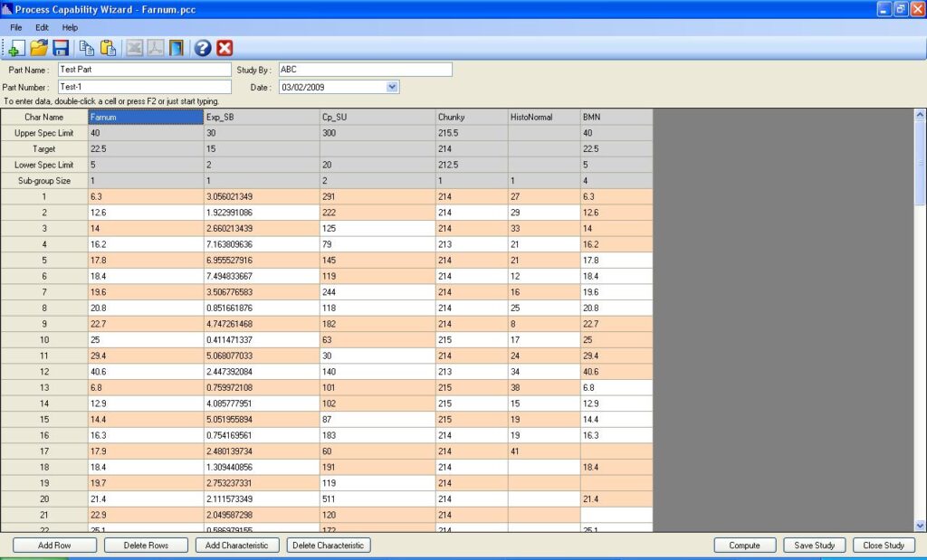The height and width of the screenshot is (560, 927).
Task: Select Exp_SB cell 0.411471337
Action: [x=262, y=339]
